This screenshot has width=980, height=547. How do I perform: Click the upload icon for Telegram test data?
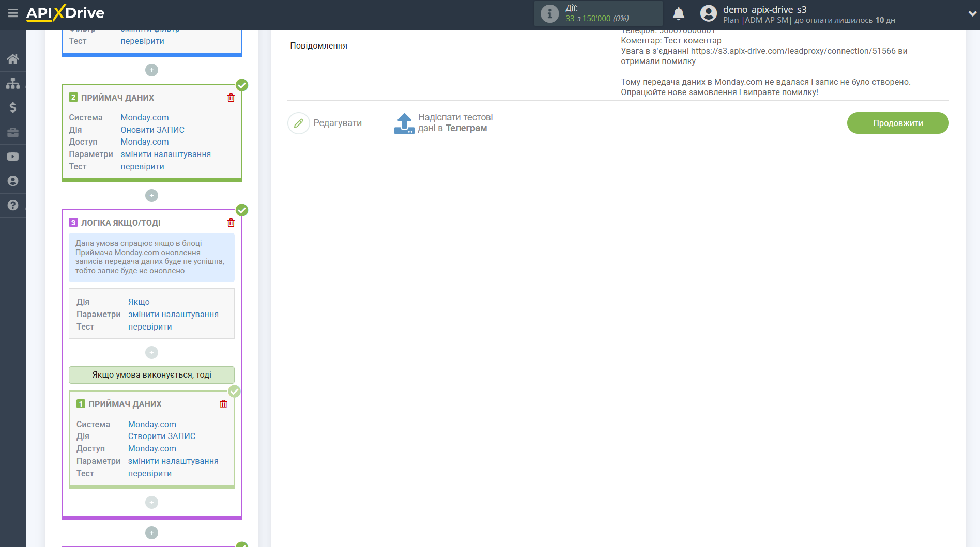pyautogui.click(x=404, y=123)
